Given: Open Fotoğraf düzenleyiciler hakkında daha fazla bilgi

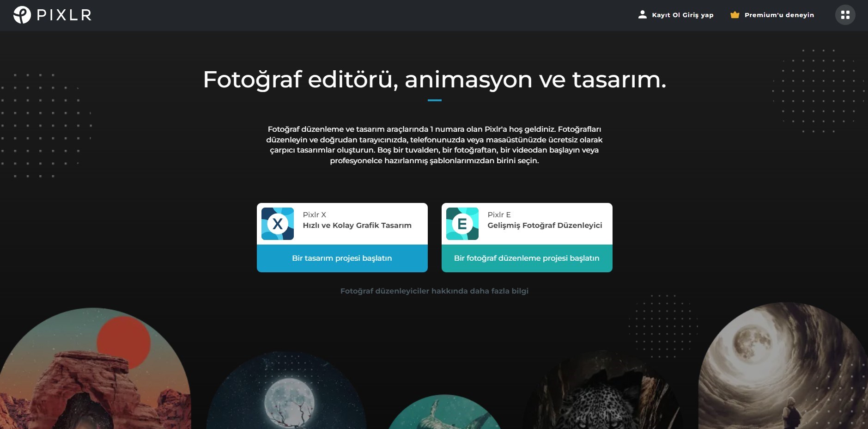Looking at the screenshot, I should pos(434,291).
